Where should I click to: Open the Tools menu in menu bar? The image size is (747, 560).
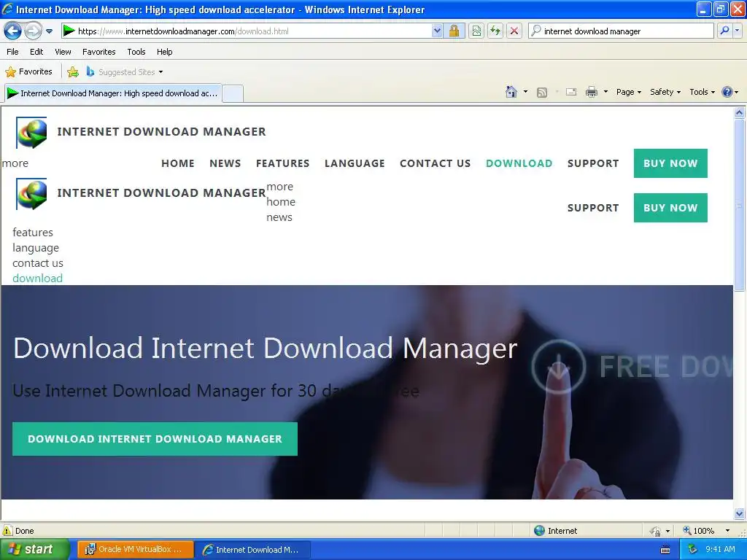tap(136, 52)
